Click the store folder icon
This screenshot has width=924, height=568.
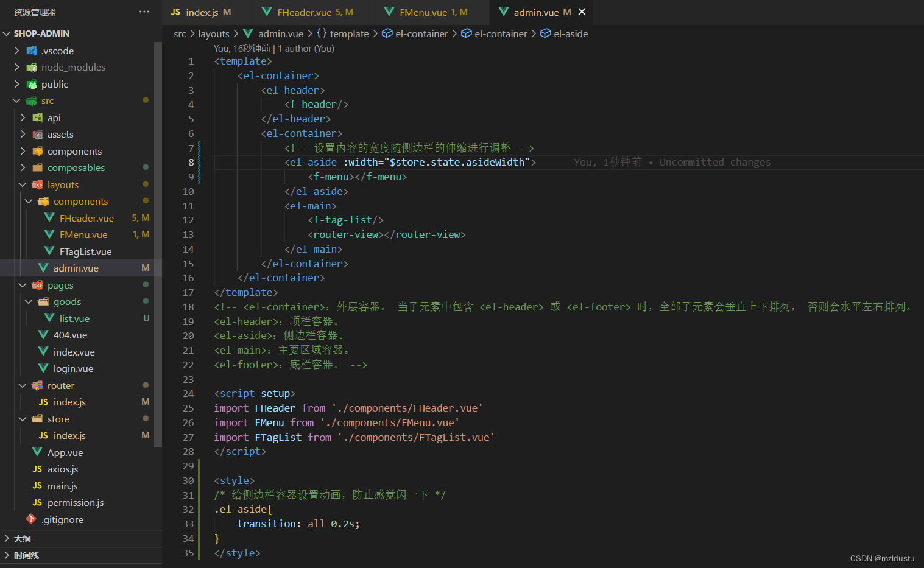pos(38,419)
